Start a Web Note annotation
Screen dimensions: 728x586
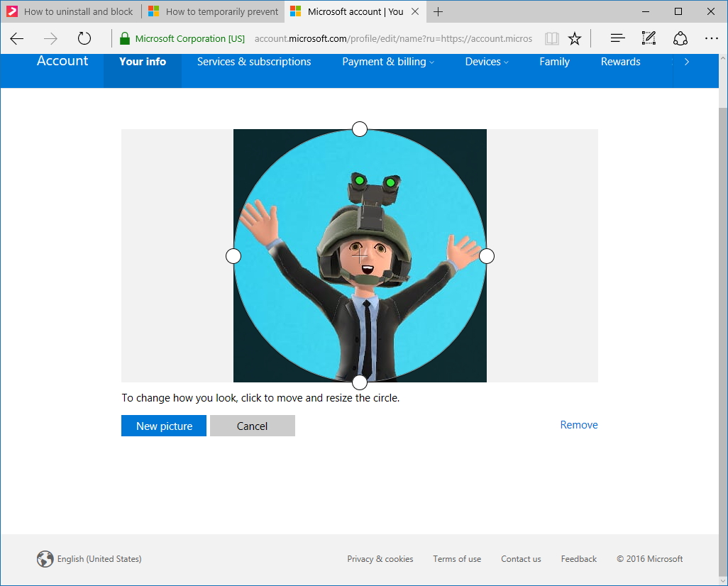point(648,38)
